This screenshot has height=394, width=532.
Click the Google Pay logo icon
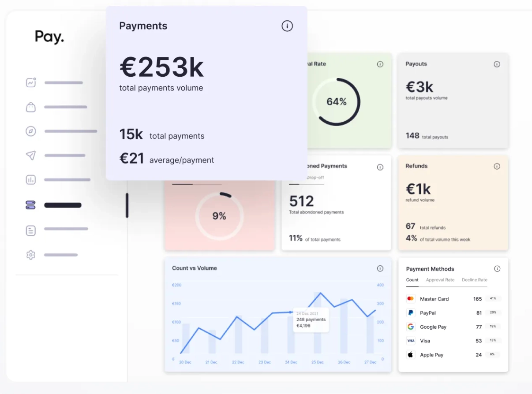click(x=411, y=327)
